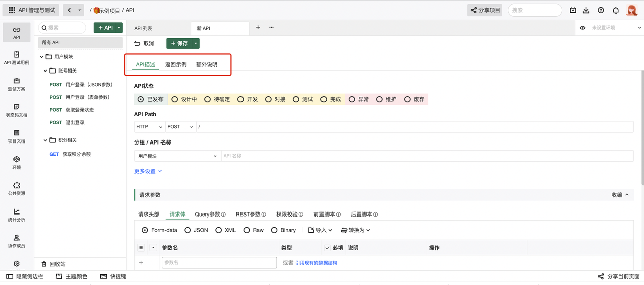The width and height of the screenshot is (644, 285).
Task: Open 测试方案 in sidebar
Action: click(17, 85)
